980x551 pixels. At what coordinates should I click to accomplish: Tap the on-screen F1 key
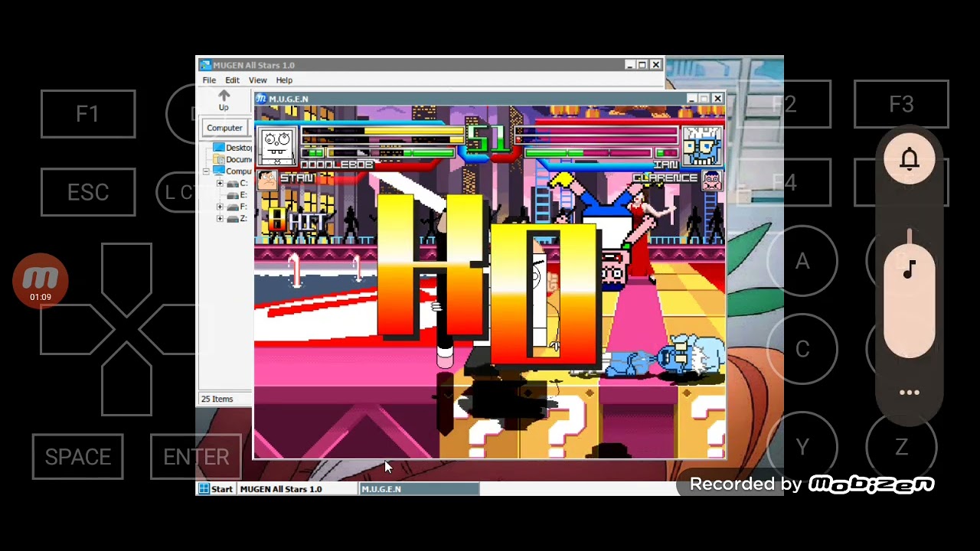(x=88, y=114)
